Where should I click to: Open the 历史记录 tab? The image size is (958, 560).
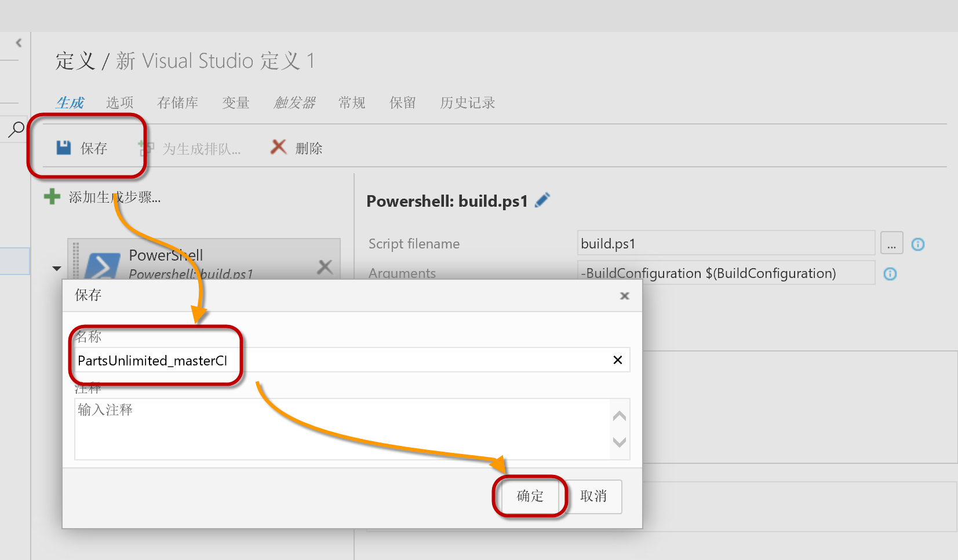(x=468, y=103)
